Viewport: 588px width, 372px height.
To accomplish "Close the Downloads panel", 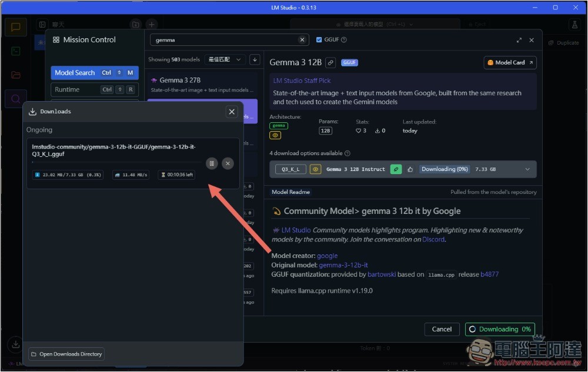I will tap(232, 112).
